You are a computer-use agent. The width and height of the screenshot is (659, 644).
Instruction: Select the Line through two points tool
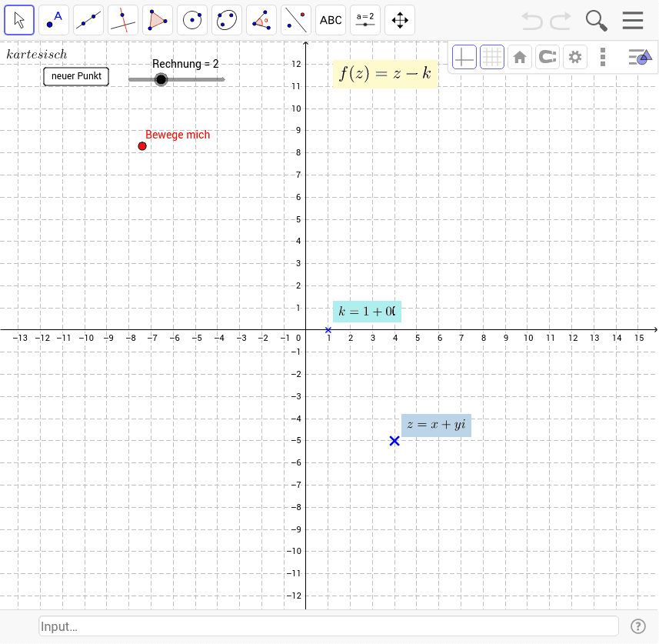click(x=88, y=20)
